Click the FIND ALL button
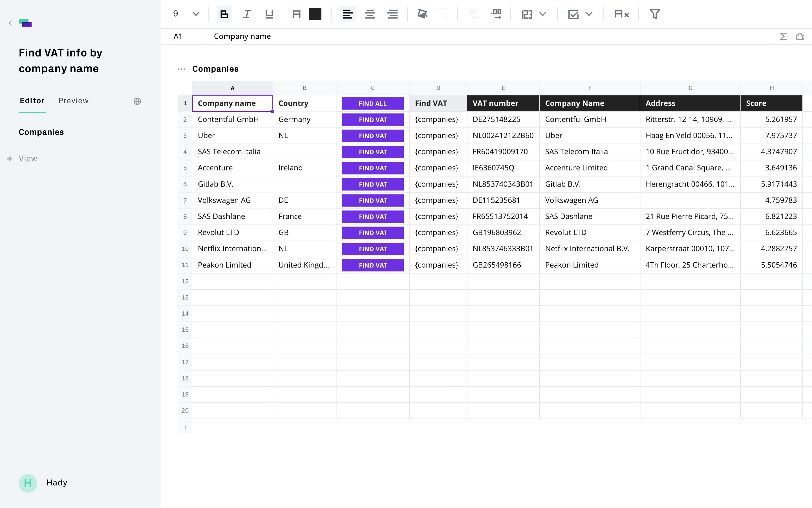This screenshot has width=812, height=508. (372, 104)
